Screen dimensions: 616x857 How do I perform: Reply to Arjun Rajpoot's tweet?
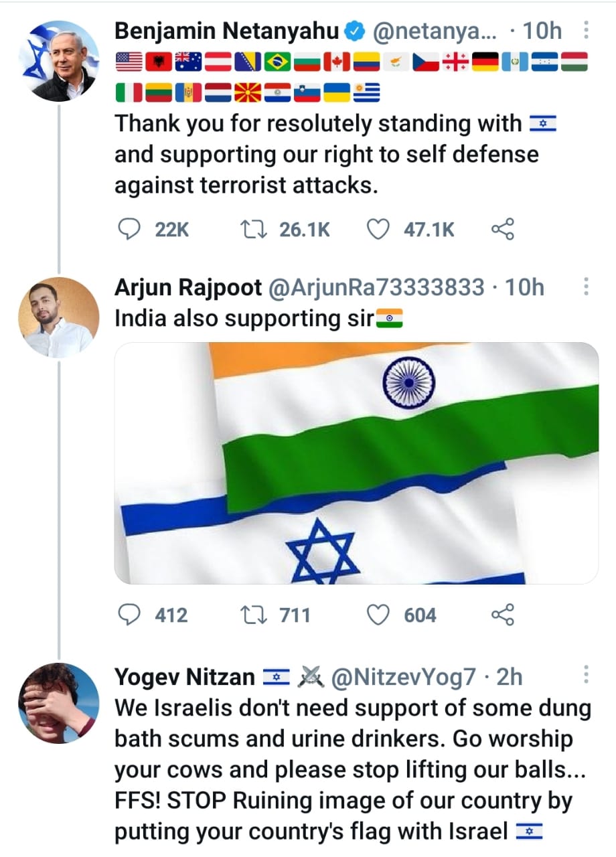[x=128, y=615]
